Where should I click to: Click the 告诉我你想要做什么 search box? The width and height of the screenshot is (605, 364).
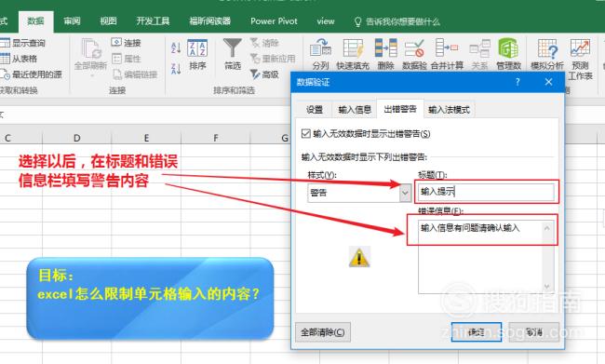click(397, 21)
